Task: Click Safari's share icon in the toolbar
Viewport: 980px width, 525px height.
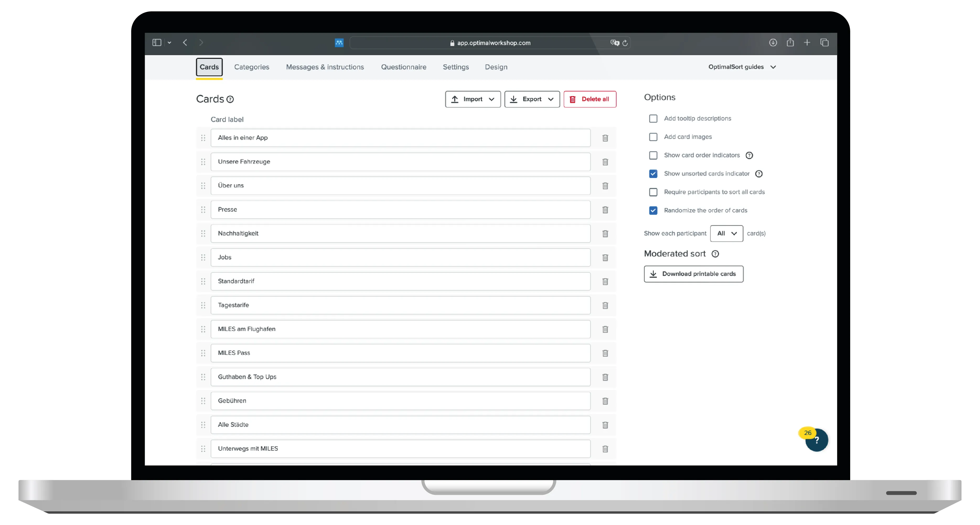Action: pos(790,43)
